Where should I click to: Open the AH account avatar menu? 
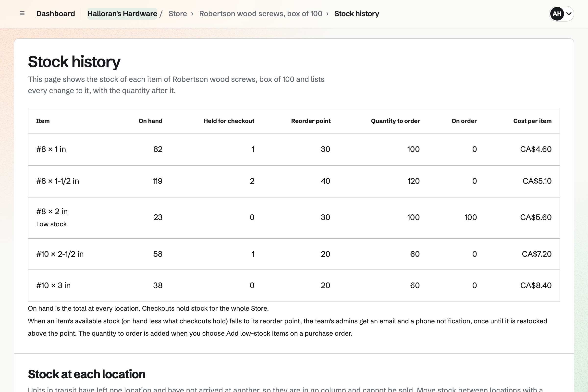(561, 13)
